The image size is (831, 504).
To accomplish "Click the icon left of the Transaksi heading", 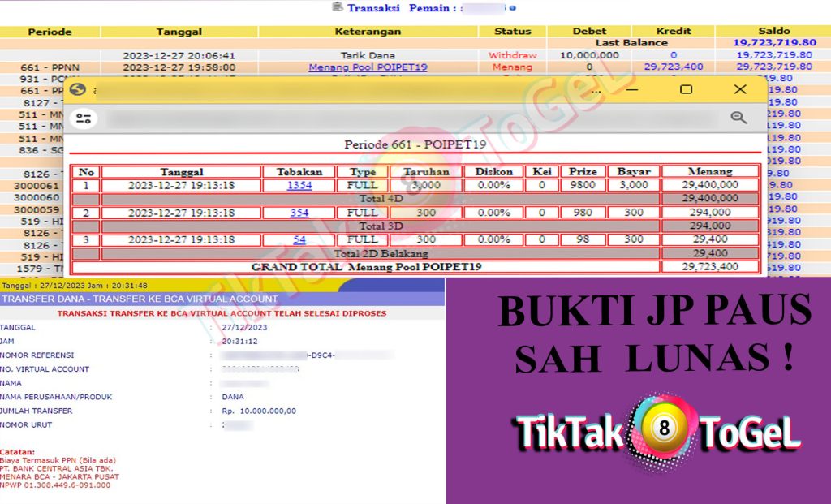I will pyautogui.click(x=337, y=6).
